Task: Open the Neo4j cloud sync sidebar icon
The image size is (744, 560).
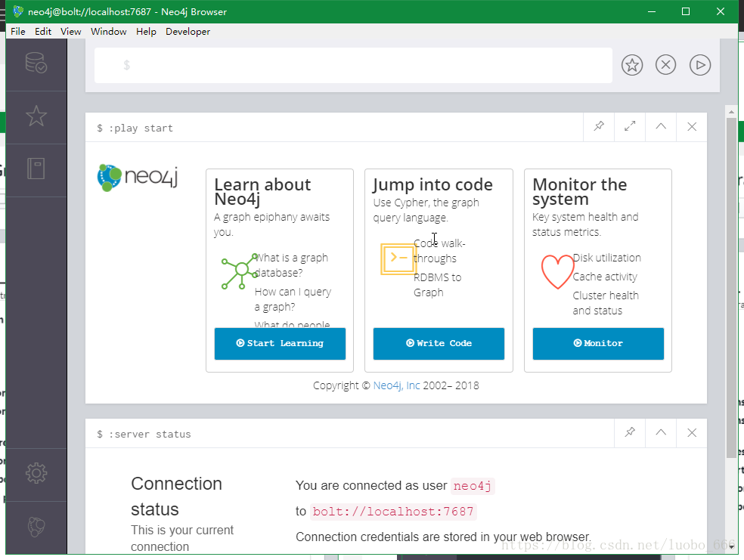Action: click(36, 526)
